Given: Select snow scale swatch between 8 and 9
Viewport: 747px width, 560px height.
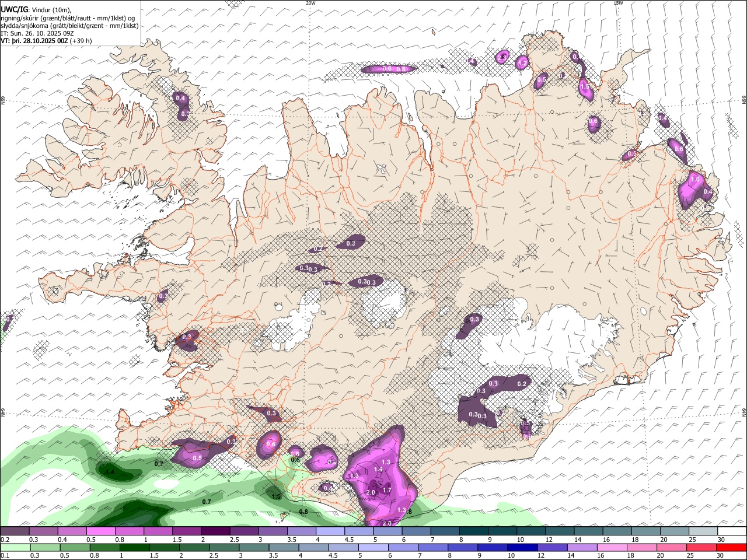Looking at the screenshot, I should click(474, 531).
